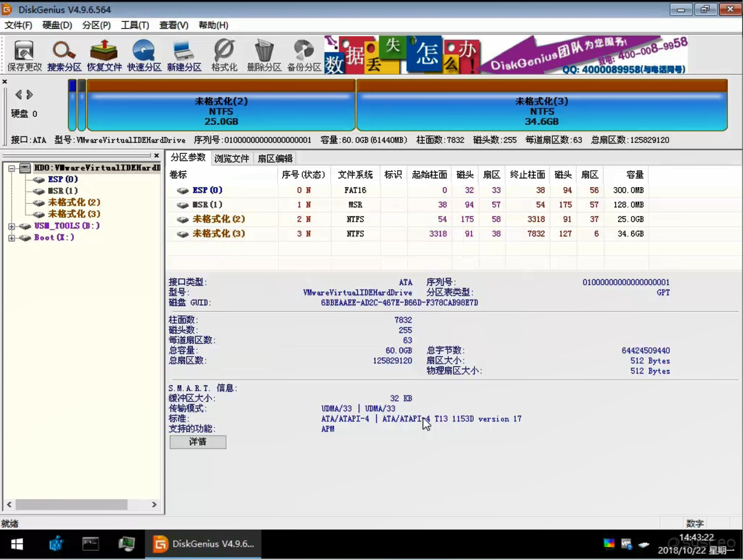Click the Backup Partition (备份分区) icon

(x=304, y=55)
